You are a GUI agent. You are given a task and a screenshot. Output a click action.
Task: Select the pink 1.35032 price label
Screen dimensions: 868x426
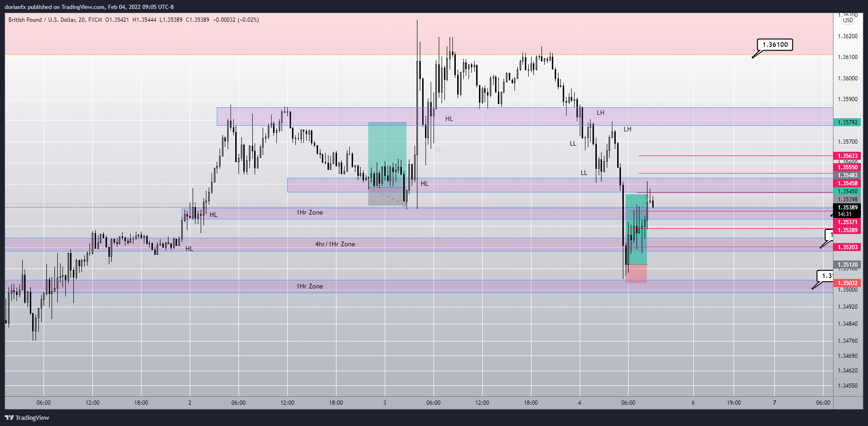click(847, 283)
